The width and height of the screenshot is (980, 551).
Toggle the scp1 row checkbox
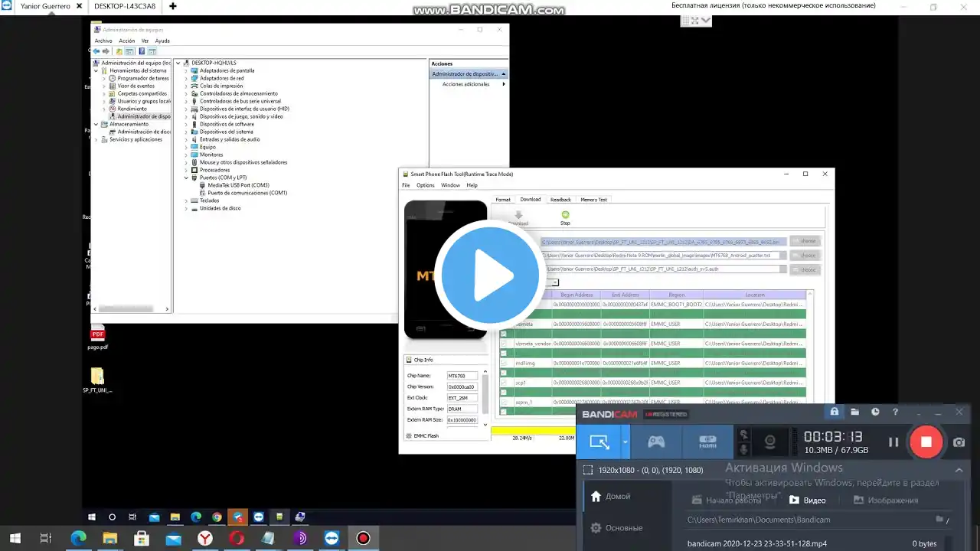coord(503,383)
